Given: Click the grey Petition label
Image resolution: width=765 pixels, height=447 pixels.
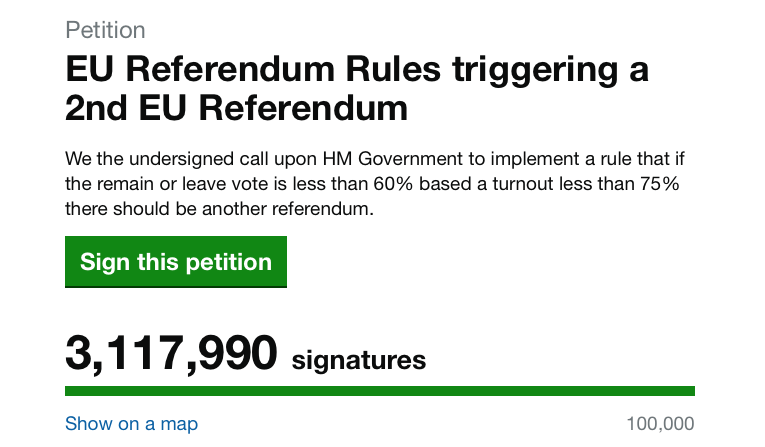Looking at the screenshot, I should coord(105,28).
